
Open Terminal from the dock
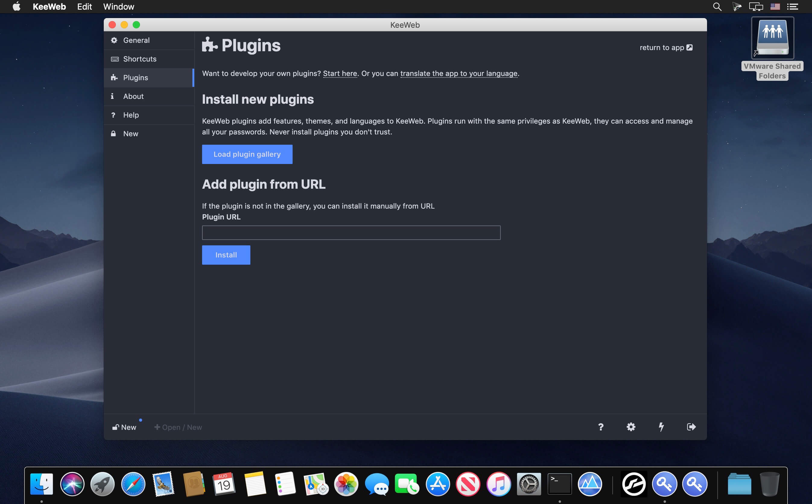pyautogui.click(x=560, y=484)
